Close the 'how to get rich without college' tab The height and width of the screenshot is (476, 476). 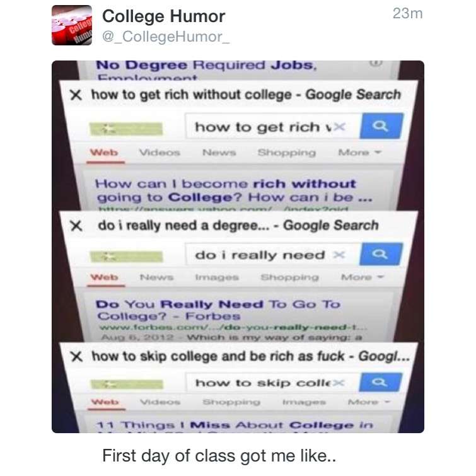(x=76, y=95)
